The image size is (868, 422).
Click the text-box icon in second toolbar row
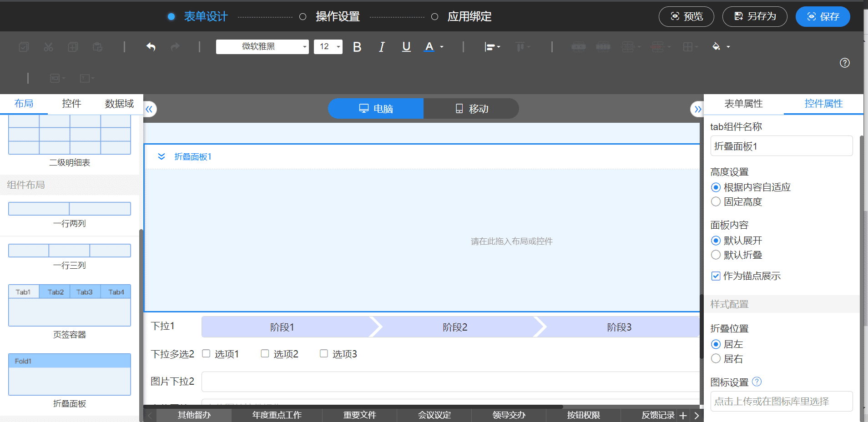click(85, 78)
